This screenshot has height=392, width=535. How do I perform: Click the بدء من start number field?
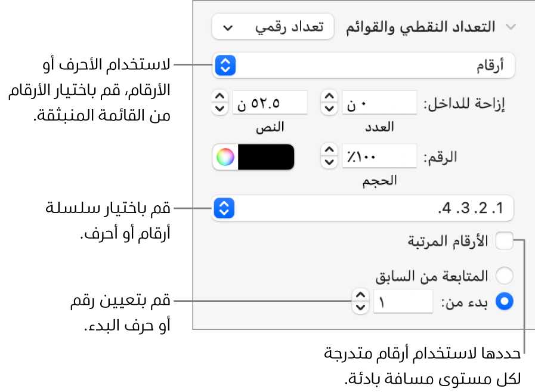pyautogui.click(x=403, y=301)
